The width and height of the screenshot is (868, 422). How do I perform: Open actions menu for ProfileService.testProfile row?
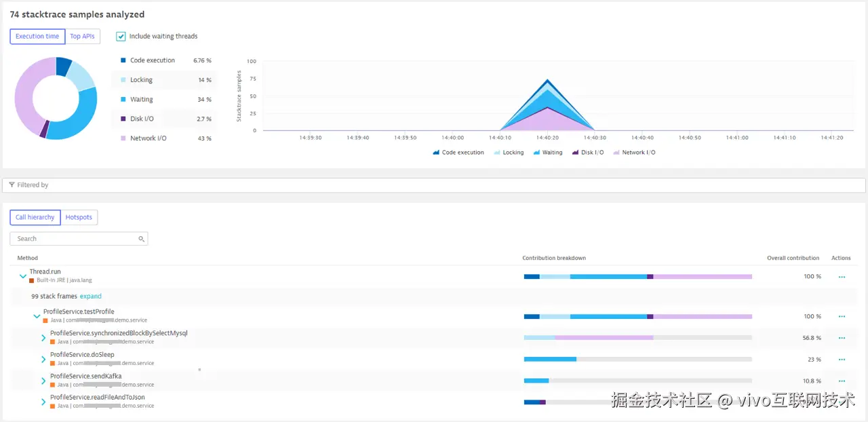tap(842, 316)
